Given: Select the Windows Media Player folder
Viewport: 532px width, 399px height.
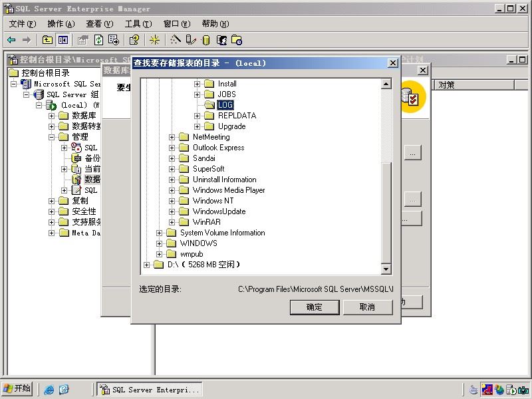Looking at the screenshot, I should (229, 190).
